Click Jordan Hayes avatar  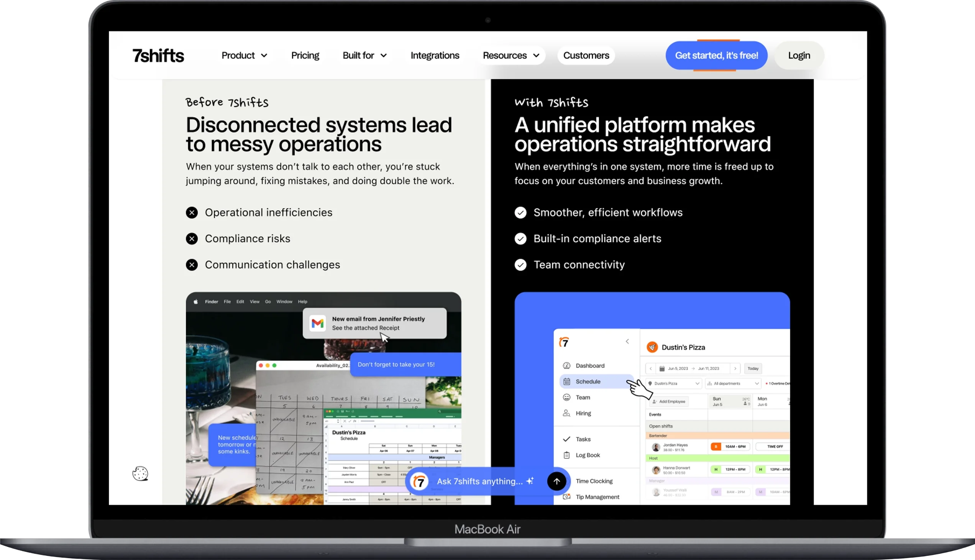tap(656, 447)
